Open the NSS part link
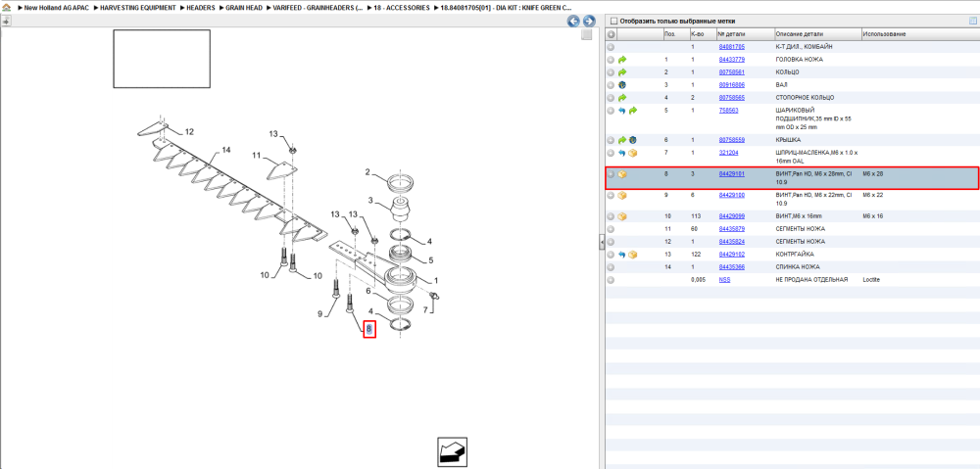 click(x=724, y=280)
